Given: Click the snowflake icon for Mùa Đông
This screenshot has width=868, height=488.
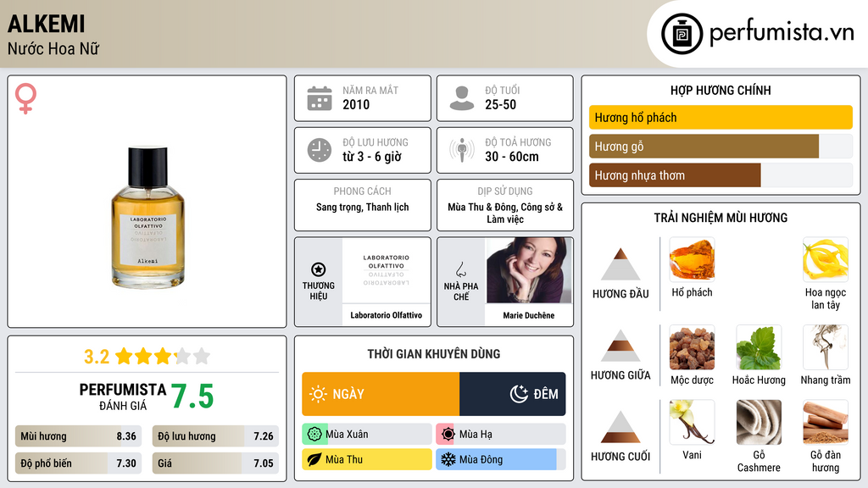Looking at the screenshot, I should [448, 459].
